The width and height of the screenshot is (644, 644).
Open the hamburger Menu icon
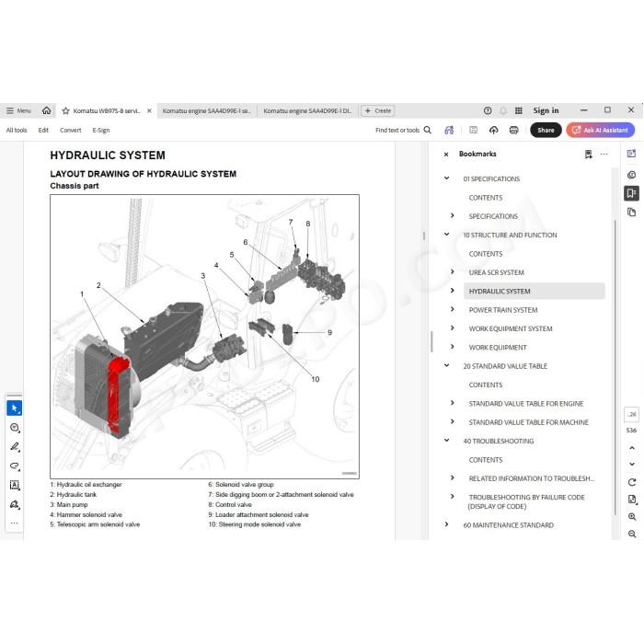pyautogui.click(x=10, y=110)
